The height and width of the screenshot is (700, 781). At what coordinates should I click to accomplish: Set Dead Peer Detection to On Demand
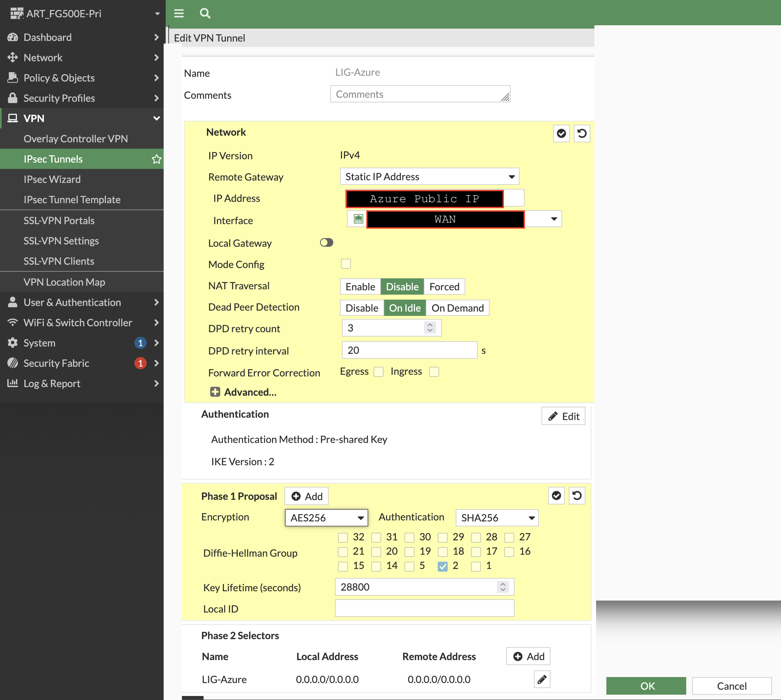point(457,308)
